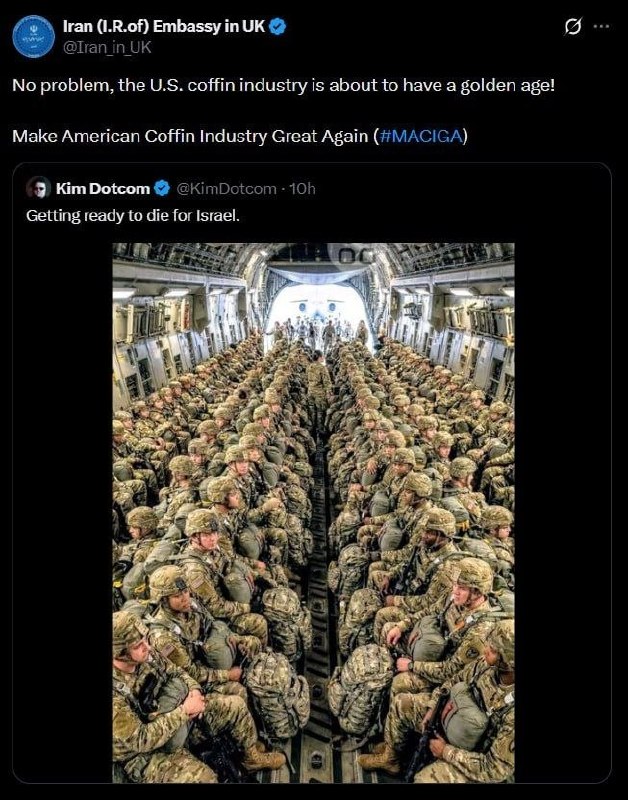
Task: Open the Iran Embassy profile avatar
Action: click(31, 34)
